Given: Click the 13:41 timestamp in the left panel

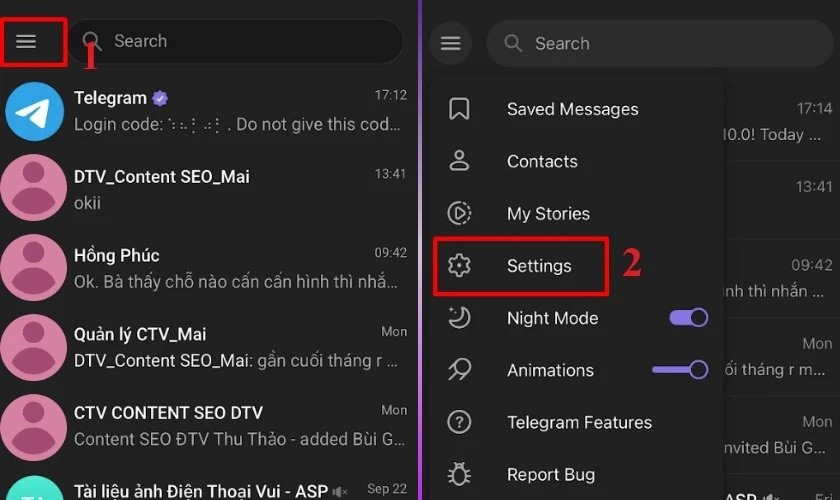Looking at the screenshot, I should 391,174.
